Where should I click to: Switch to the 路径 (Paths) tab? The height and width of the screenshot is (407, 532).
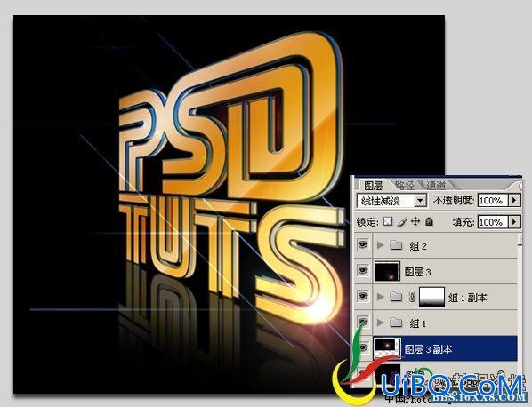pyautogui.click(x=405, y=186)
